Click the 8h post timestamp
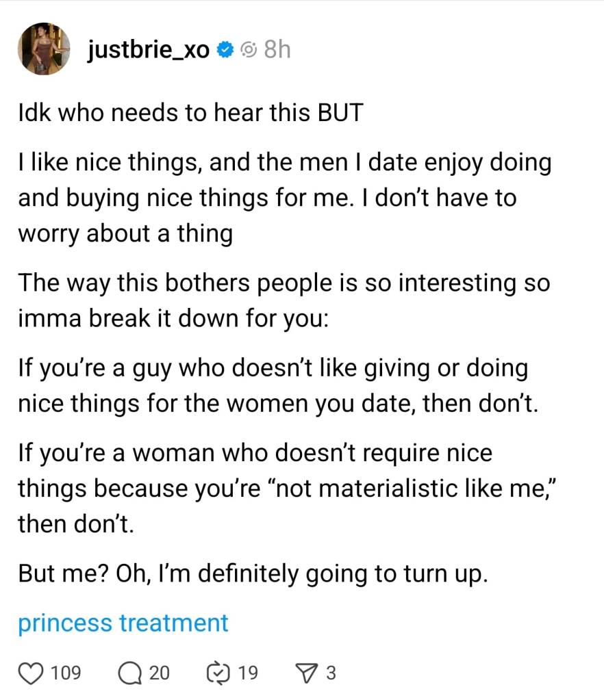The width and height of the screenshot is (604, 700). [x=277, y=49]
